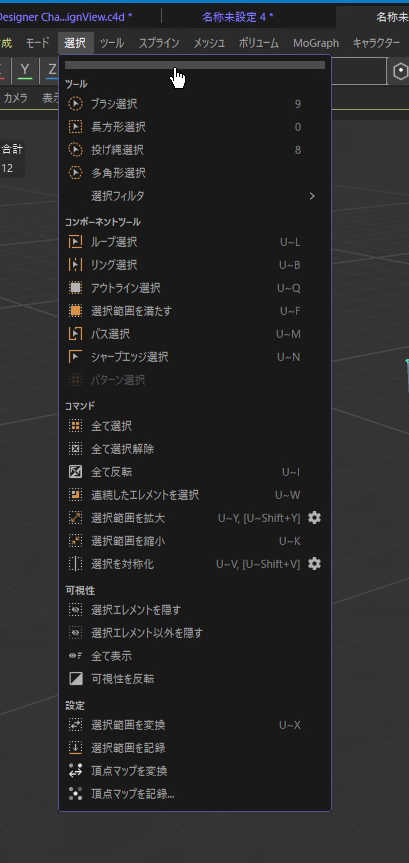Click the 可視性を反転 label text
The width and height of the screenshot is (409, 863).
(x=123, y=679)
